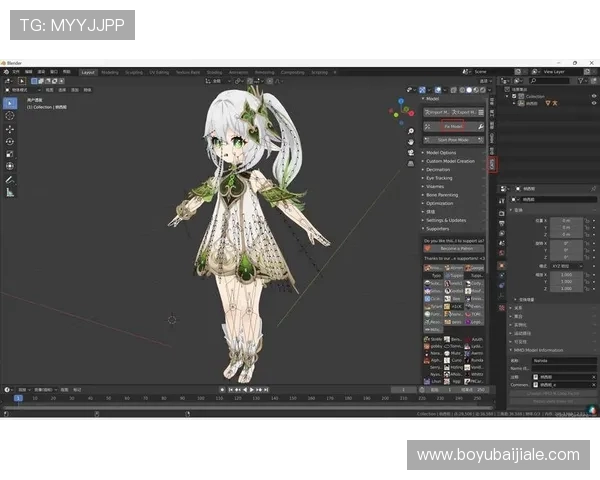Expand the Model Options section
The width and height of the screenshot is (600, 480).
point(441,152)
